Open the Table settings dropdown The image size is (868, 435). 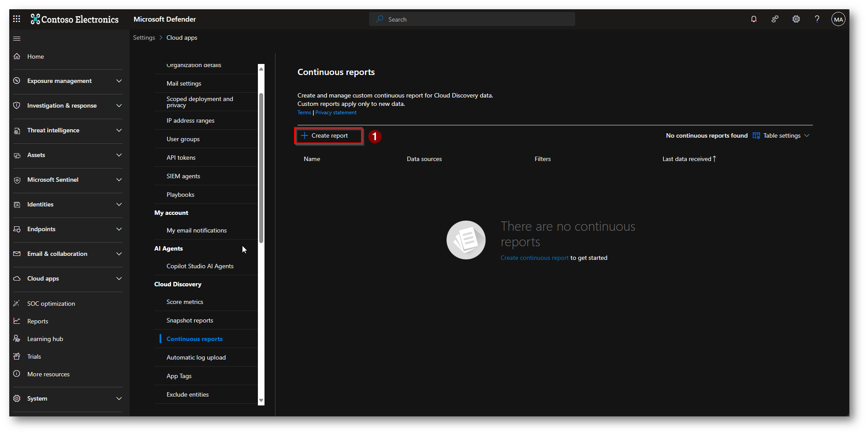point(781,136)
